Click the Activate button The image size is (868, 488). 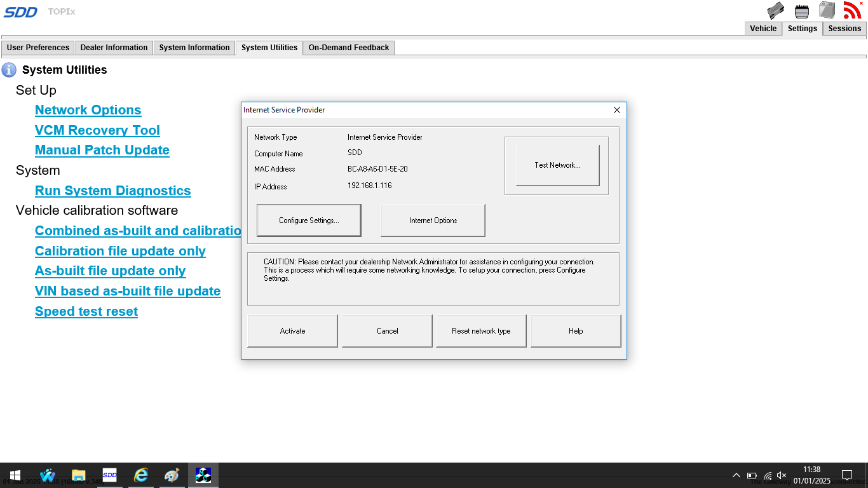click(292, 331)
